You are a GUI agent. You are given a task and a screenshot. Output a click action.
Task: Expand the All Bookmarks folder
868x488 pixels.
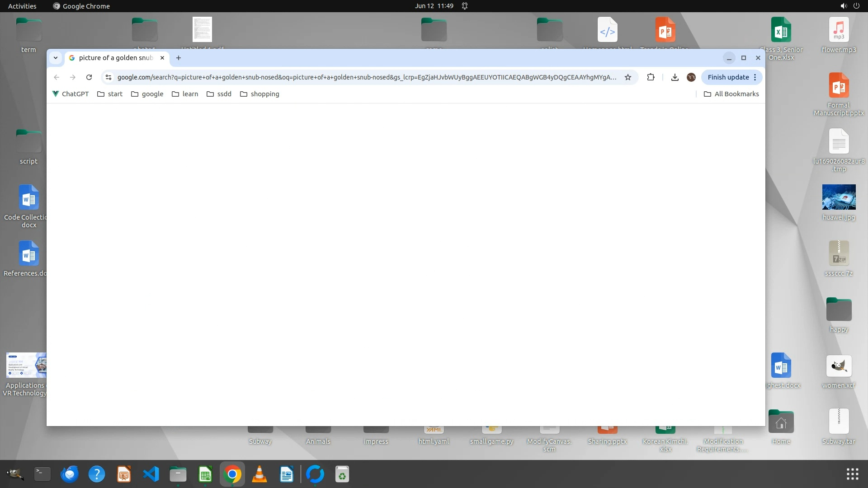tap(731, 94)
